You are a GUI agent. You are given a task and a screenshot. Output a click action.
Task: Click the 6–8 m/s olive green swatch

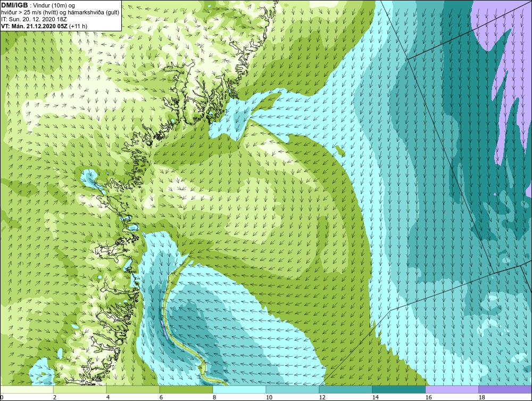pyautogui.click(x=186, y=389)
